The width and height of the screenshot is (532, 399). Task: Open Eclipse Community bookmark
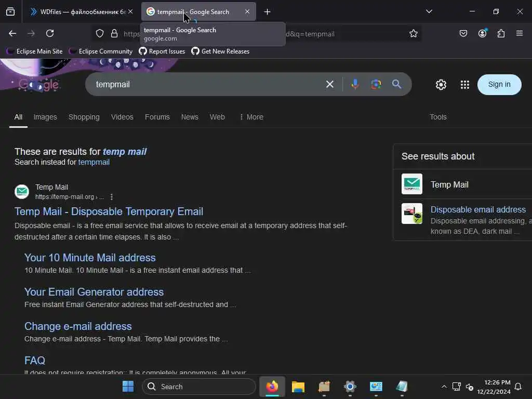[100, 51]
